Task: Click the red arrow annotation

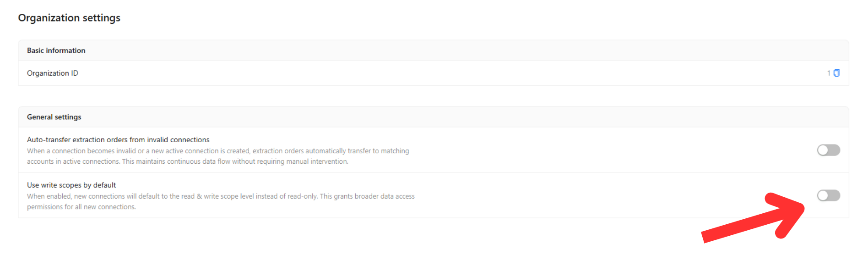Action: (755, 219)
